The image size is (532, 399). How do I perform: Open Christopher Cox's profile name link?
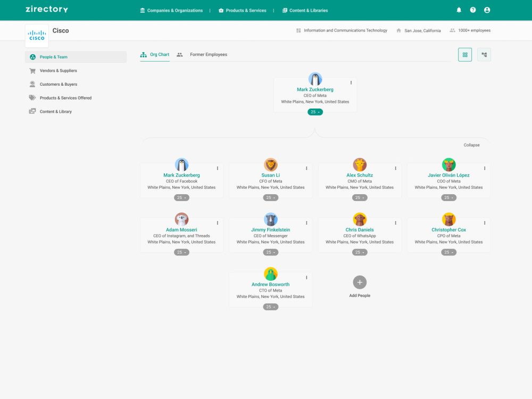[x=449, y=230]
